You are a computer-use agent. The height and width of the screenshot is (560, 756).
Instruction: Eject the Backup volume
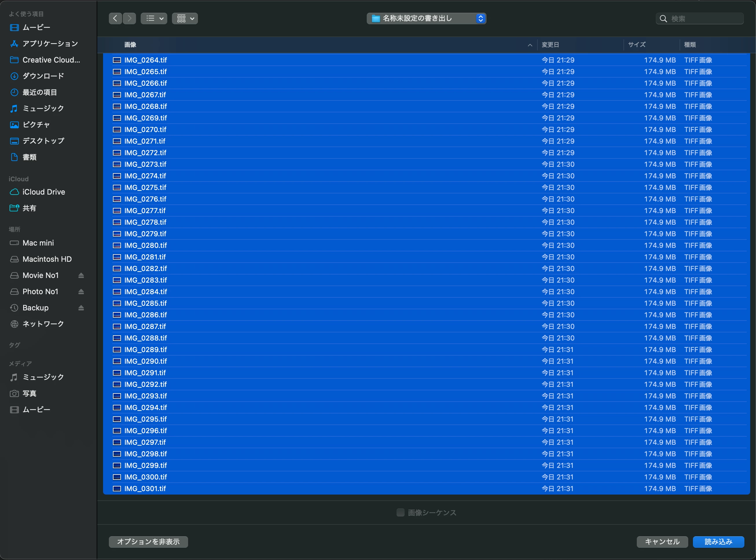81,308
